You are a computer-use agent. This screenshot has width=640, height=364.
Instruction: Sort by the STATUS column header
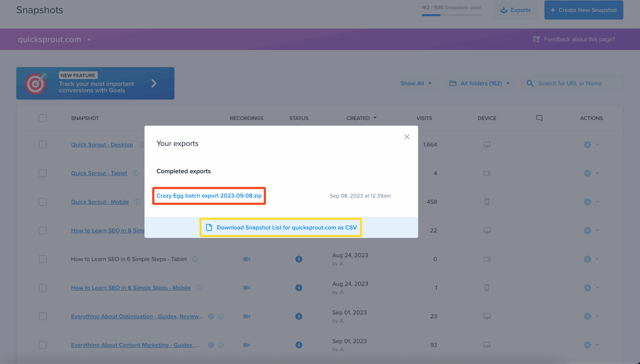click(298, 118)
